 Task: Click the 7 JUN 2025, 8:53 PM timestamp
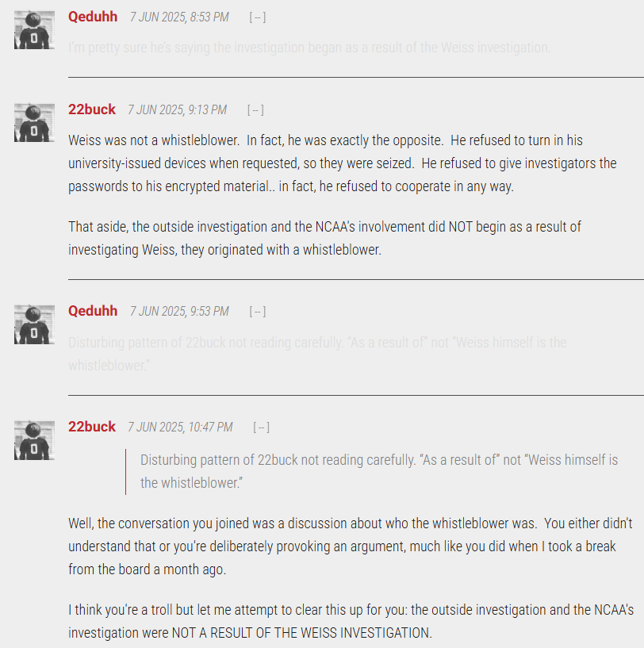pyautogui.click(x=179, y=17)
